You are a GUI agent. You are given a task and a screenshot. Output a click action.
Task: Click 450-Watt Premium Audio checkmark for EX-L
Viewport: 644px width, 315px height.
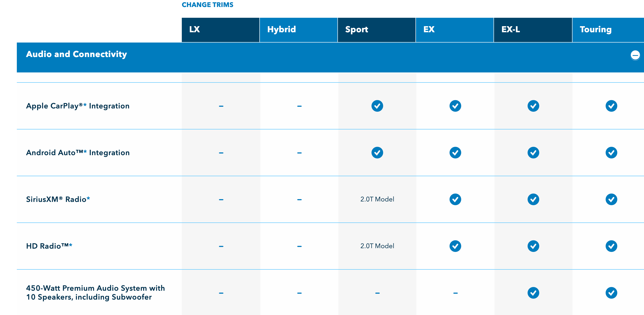point(533,293)
